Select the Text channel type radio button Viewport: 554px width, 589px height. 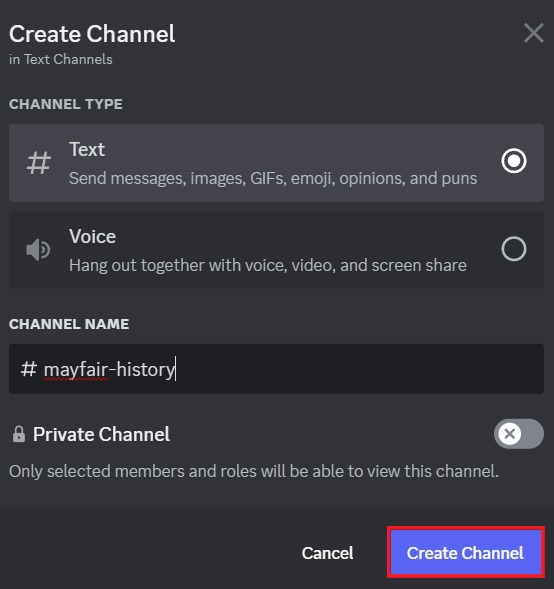pos(513,161)
